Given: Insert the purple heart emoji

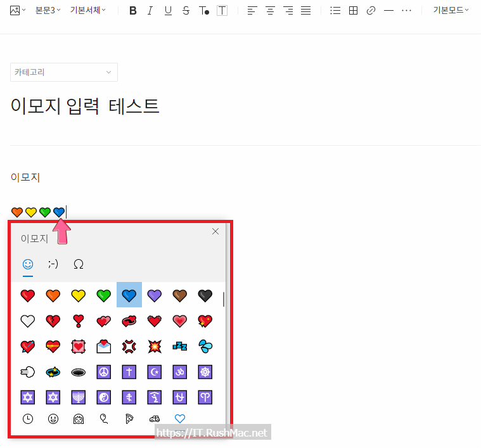Looking at the screenshot, I should point(155,295).
